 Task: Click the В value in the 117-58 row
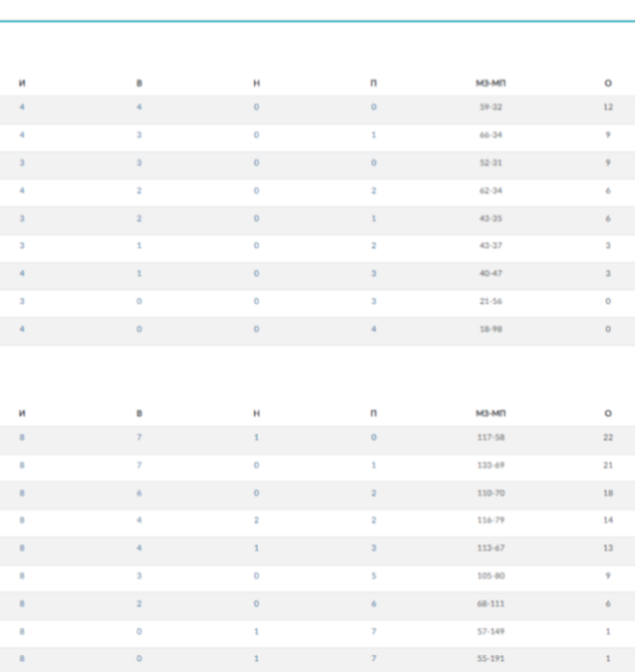click(x=139, y=437)
